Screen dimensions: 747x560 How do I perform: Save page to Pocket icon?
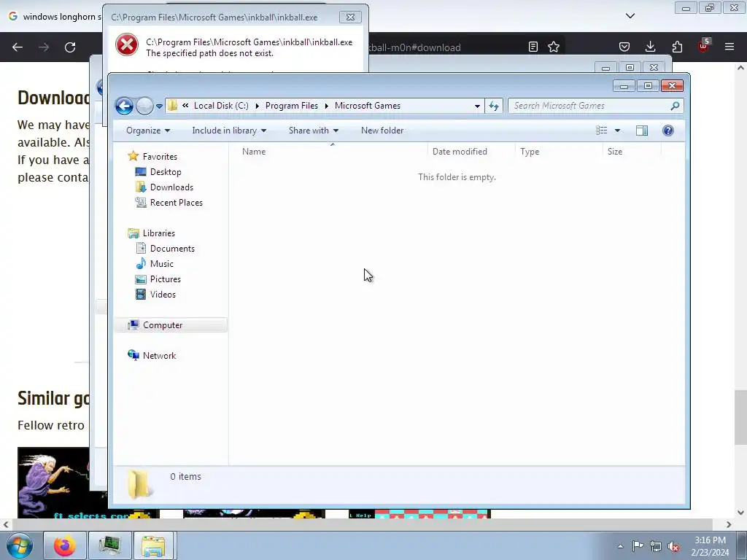pos(624,47)
